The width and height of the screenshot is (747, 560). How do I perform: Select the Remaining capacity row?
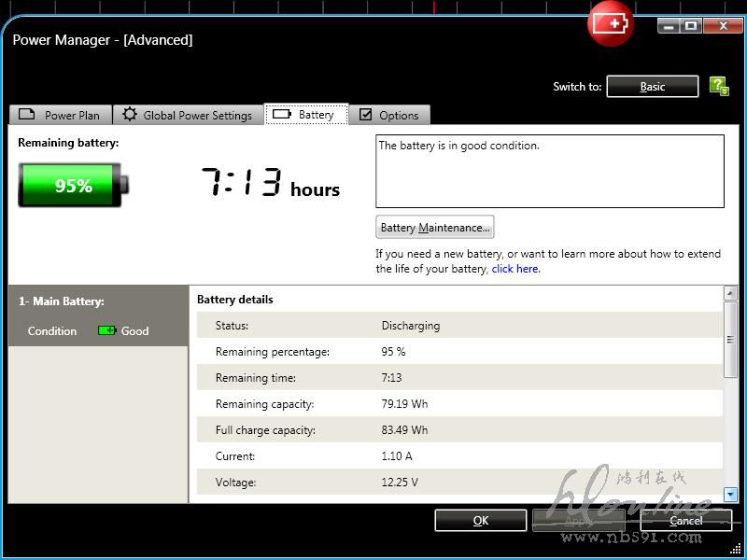[x=458, y=404]
